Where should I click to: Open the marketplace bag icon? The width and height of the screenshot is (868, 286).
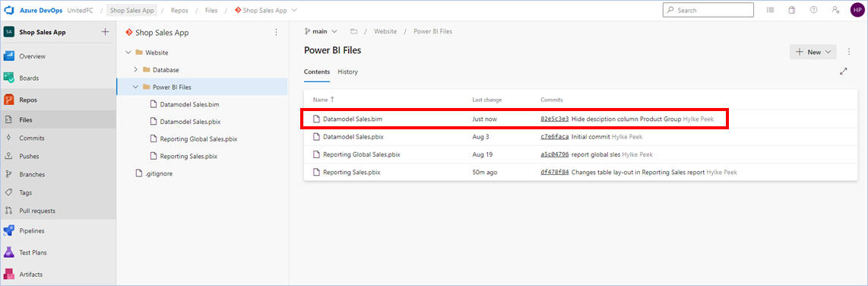pyautogui.click(x=791, y=10)
